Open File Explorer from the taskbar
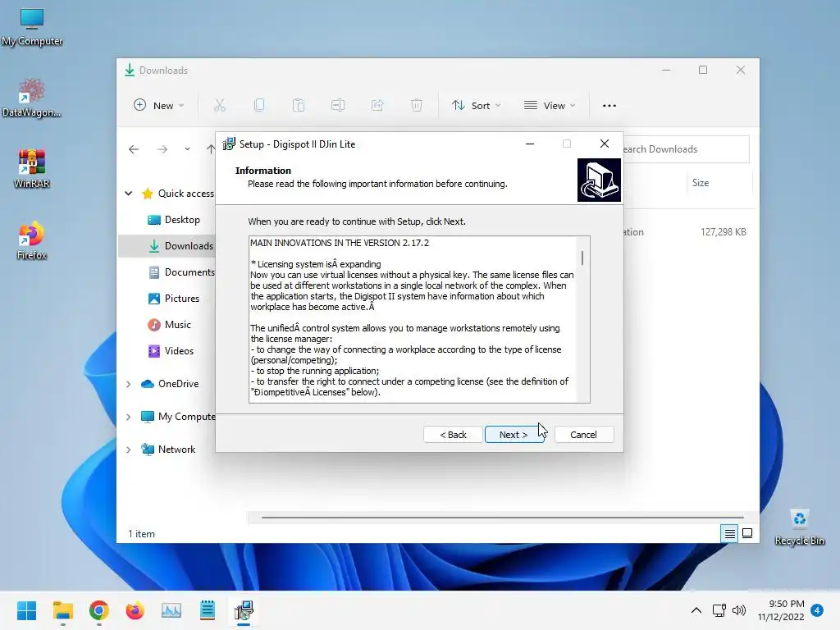Viewport: 840px width, 630px height. [62, 610]
